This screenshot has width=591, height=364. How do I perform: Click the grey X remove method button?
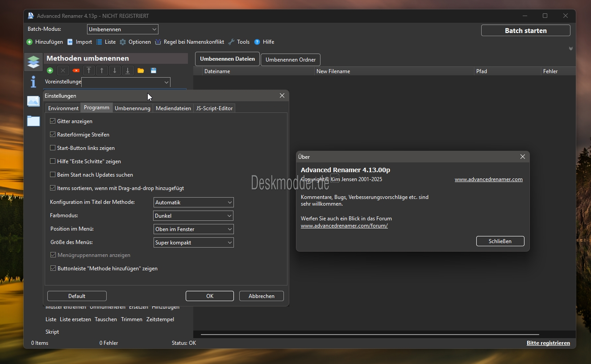(63, 70)
